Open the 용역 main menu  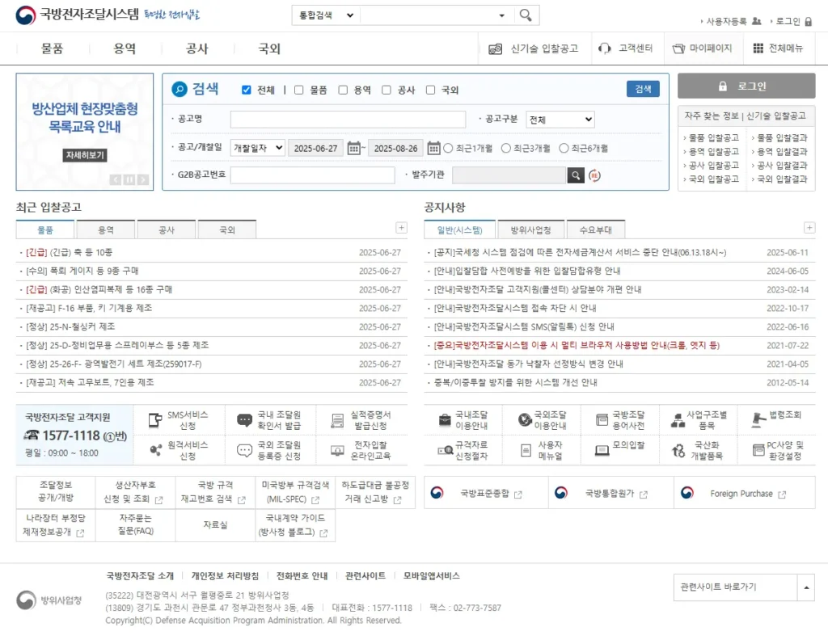[125, 48]
